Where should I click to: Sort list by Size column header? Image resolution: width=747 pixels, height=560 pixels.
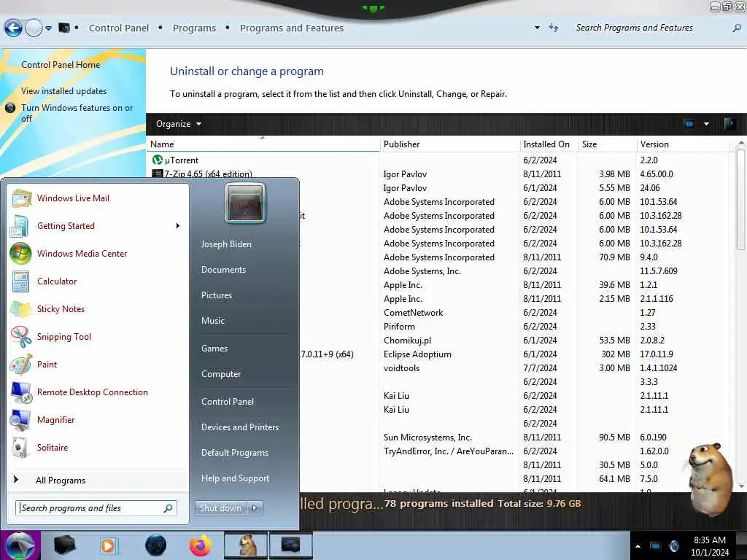click(x=607, y=144)
